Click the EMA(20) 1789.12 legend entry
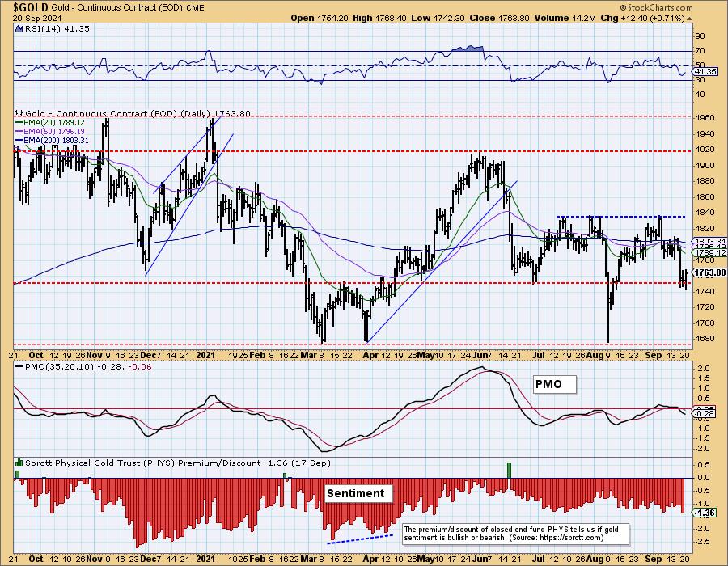The image size is (728, 566). tap(50, 122)
